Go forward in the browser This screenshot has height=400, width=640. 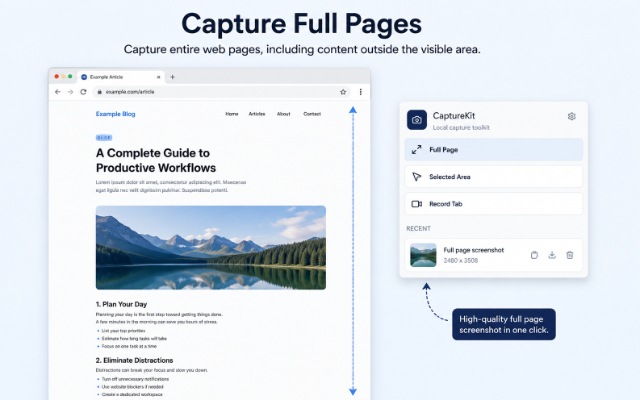coord(70,92)
